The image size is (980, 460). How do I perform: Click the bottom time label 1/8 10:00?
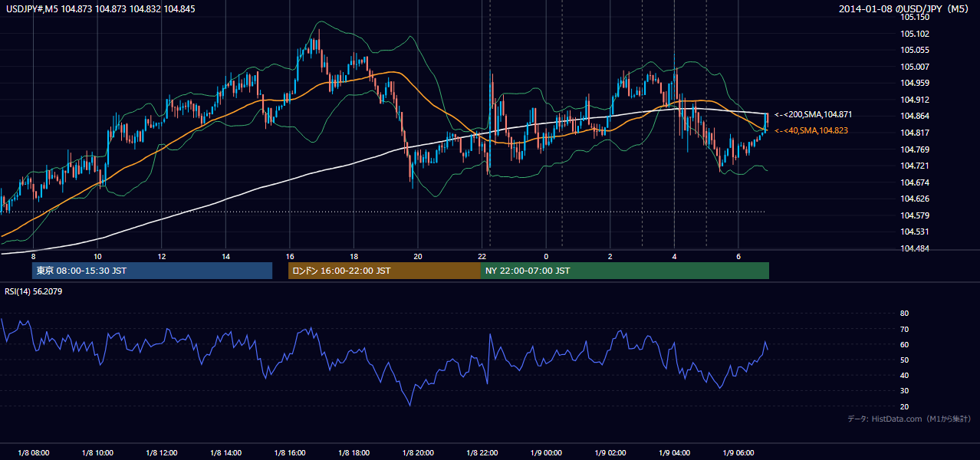tap(97, 453)
